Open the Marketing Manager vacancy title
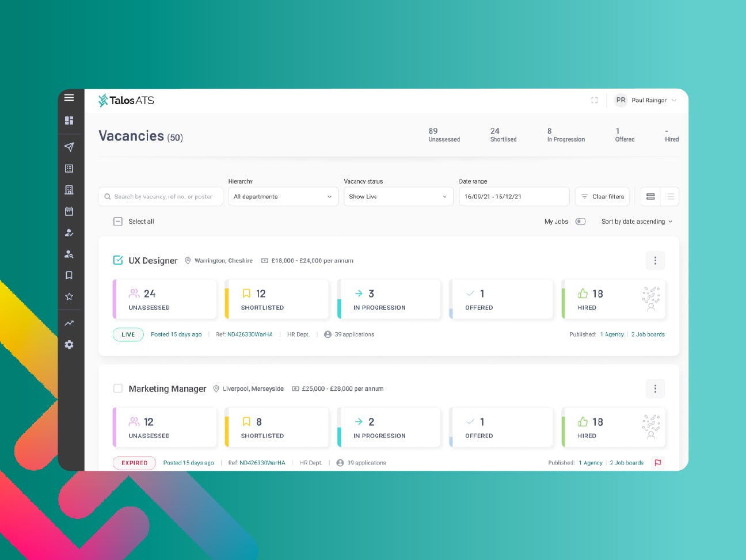Viewport: 746px width, 560px height. pos(168,389)
